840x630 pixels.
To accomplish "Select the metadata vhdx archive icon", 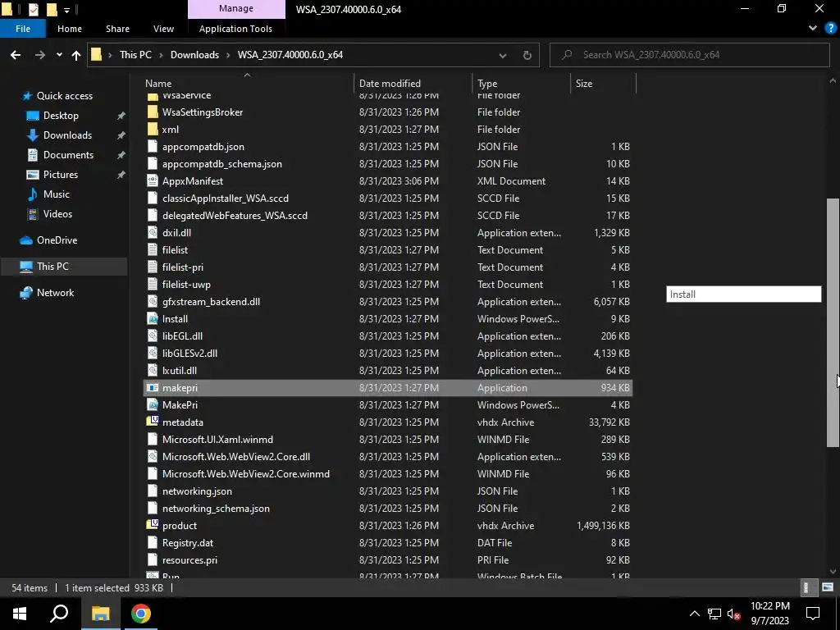I will (x=153, y=422).
